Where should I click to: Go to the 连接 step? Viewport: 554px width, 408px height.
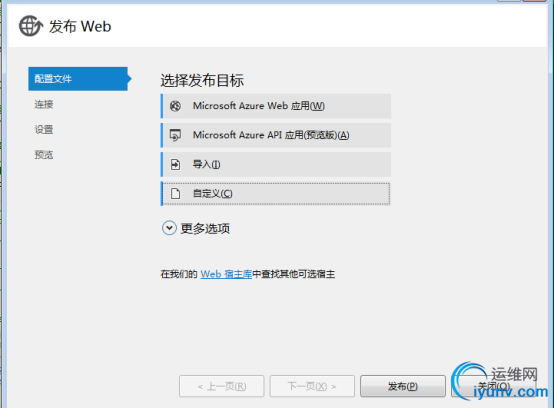pos(44,104)
